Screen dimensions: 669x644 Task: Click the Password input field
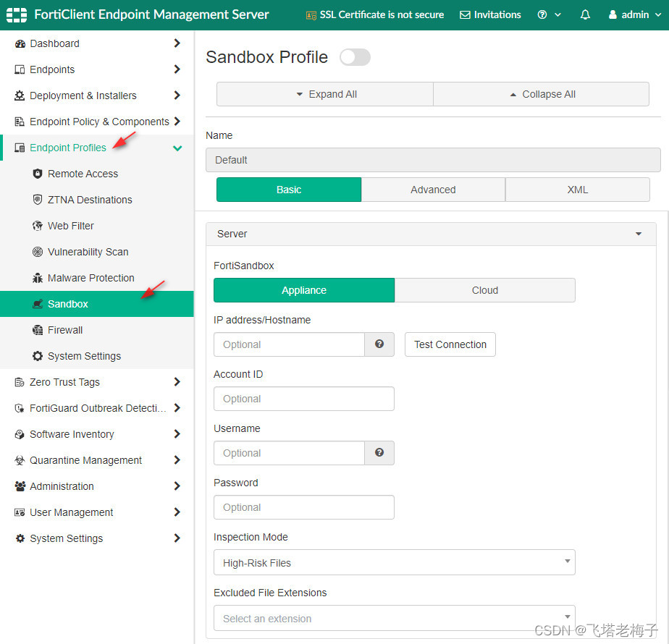coord(304,507)
